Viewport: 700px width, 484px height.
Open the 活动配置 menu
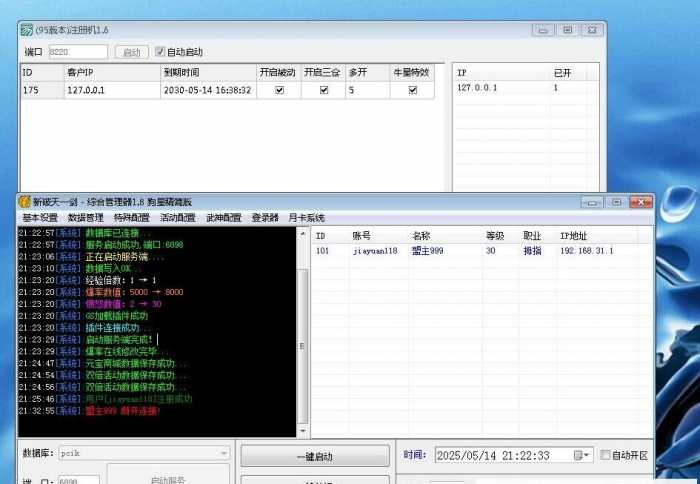[x=178, y=218]
